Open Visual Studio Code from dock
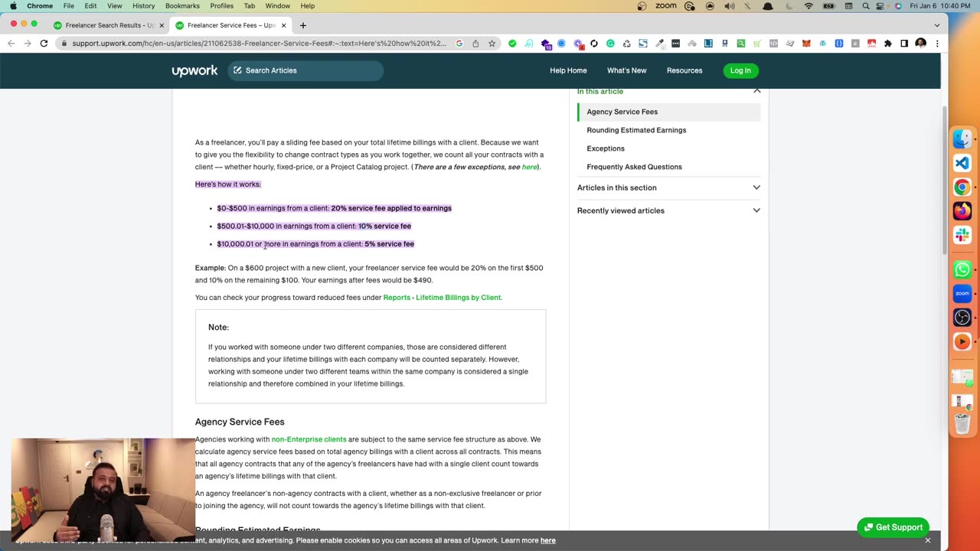The height and width of the screenshot is (551, 980). [x=962, y=163]
